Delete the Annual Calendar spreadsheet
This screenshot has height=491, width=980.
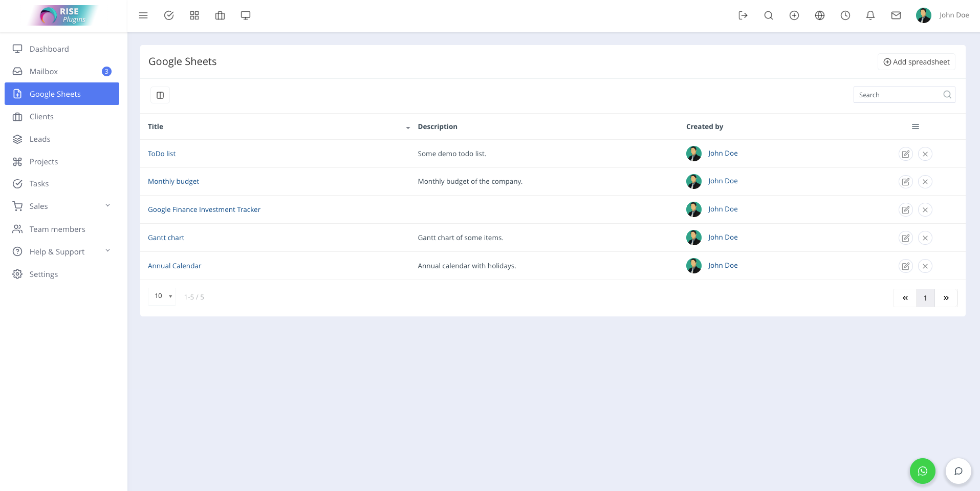point(925,266)
